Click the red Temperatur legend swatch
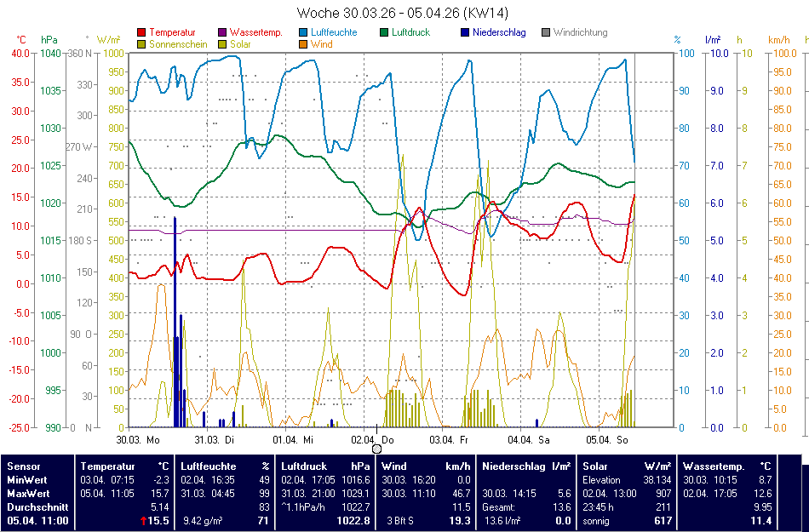This screenshot has height=532, width=809. point(141,33)
